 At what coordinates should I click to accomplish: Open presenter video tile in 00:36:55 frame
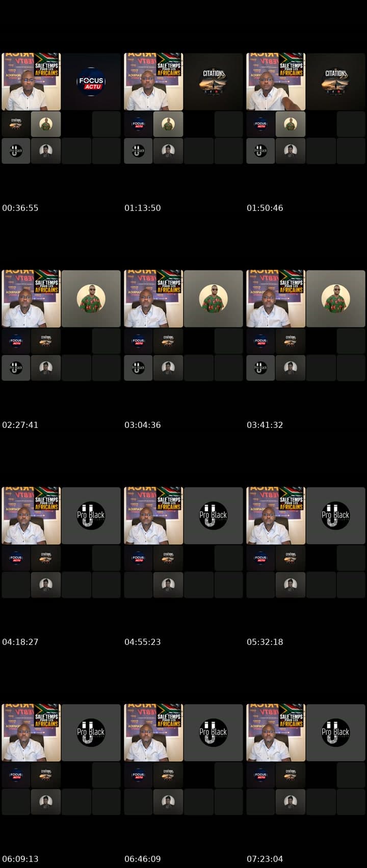pyautogui.click(x=31, y=82)
